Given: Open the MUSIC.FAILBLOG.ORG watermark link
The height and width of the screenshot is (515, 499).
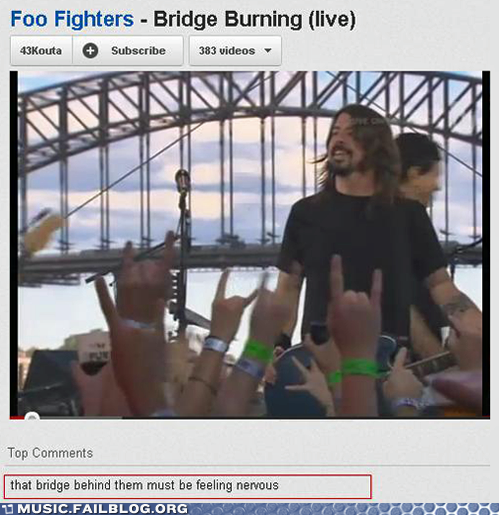Looking at the screenshot, I should (x=103, y=509).
